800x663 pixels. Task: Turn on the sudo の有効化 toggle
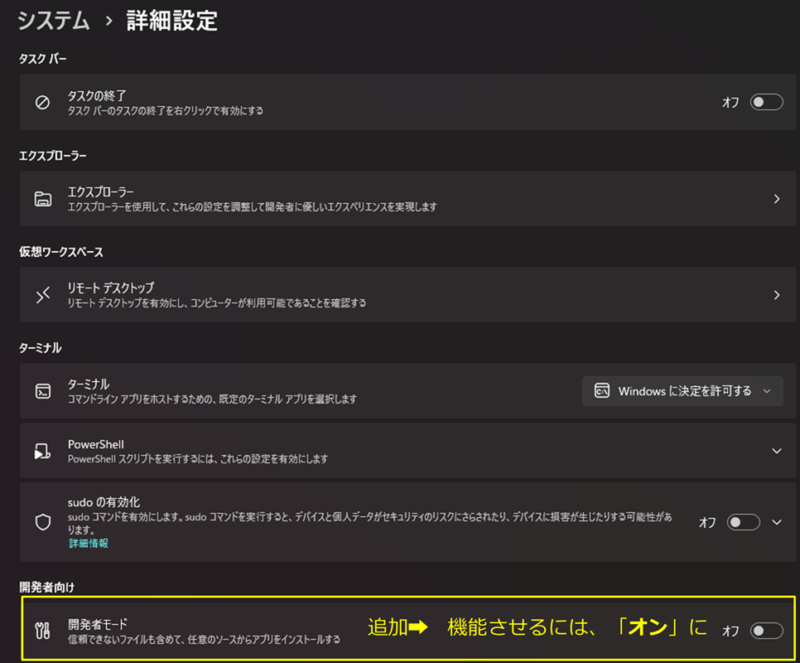point(743,522)
